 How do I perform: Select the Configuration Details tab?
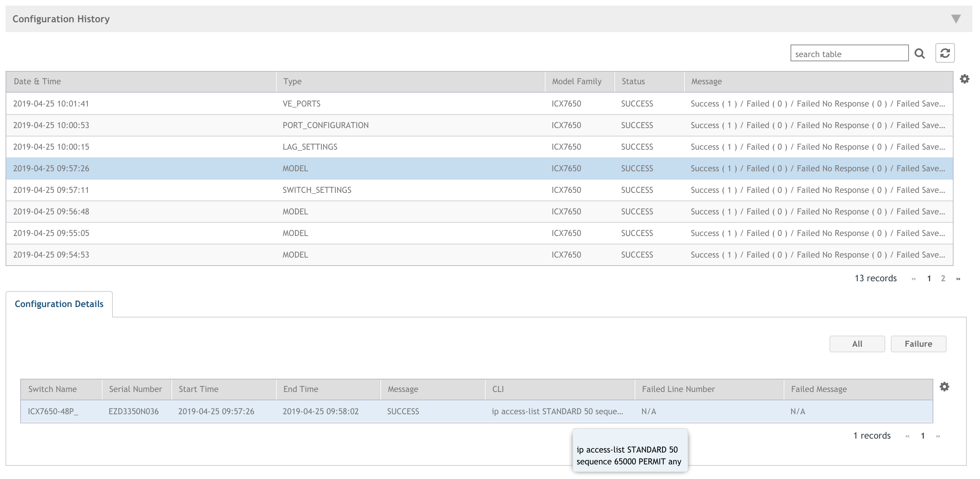(x=59, y=304)
